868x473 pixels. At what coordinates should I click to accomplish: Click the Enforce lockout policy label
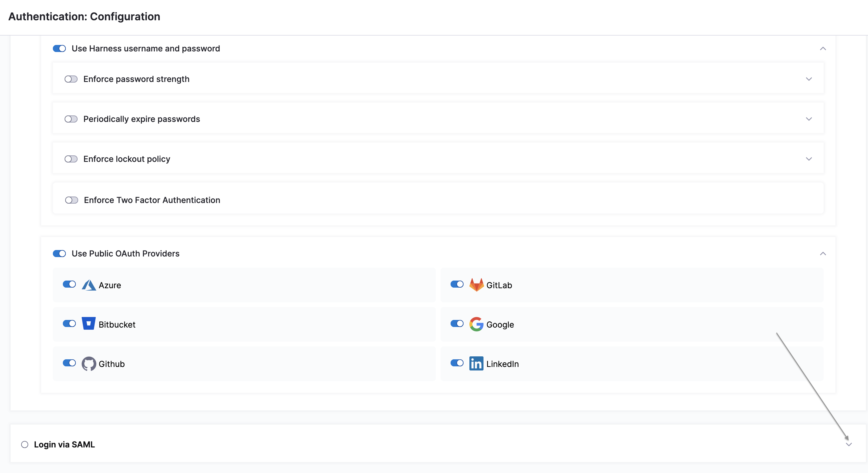127,159
